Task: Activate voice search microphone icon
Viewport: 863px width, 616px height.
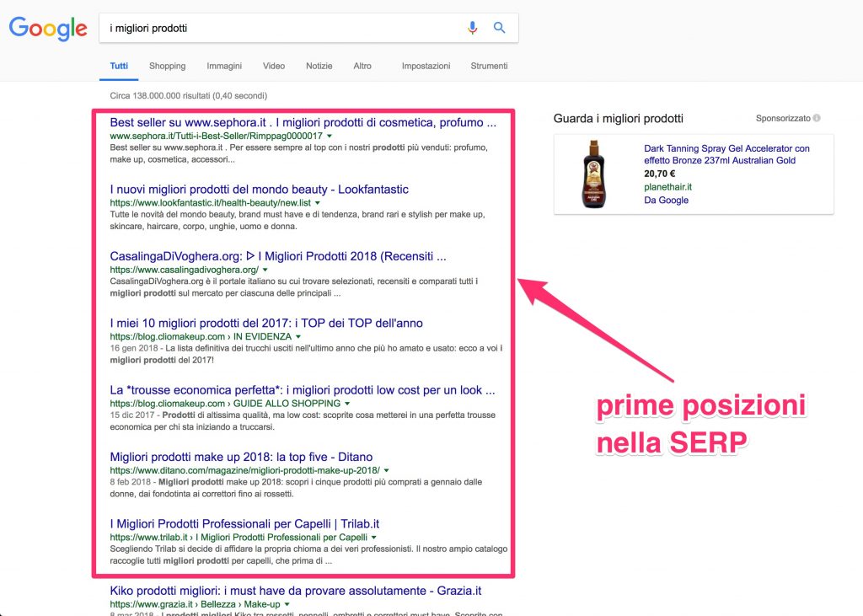Action: coord(472,28)
